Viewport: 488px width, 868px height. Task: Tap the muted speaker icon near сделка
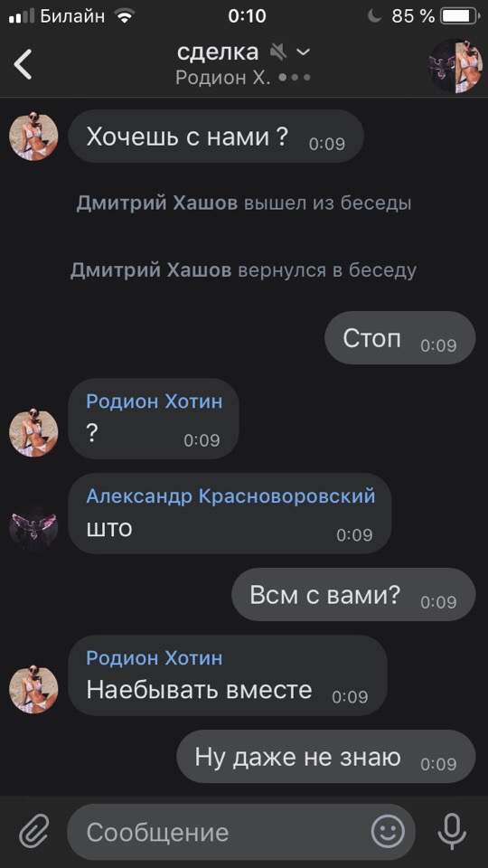[278, 52]
